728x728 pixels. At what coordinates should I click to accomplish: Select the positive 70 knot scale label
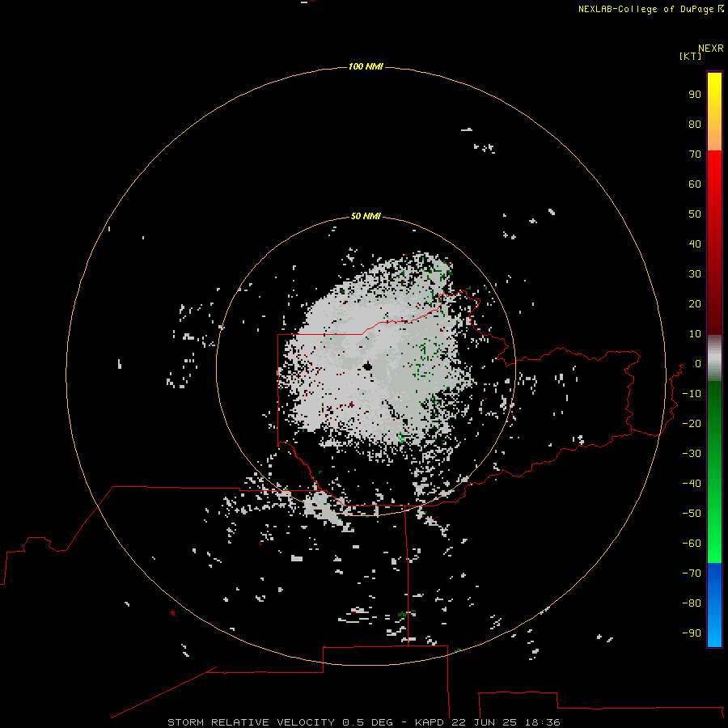pyautogui.click(x=695, y=154)
